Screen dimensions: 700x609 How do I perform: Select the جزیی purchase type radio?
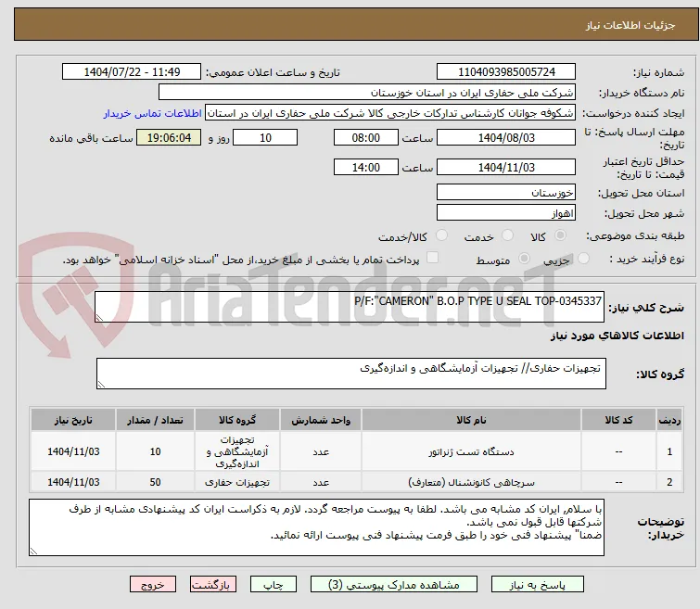pos(583,258)
